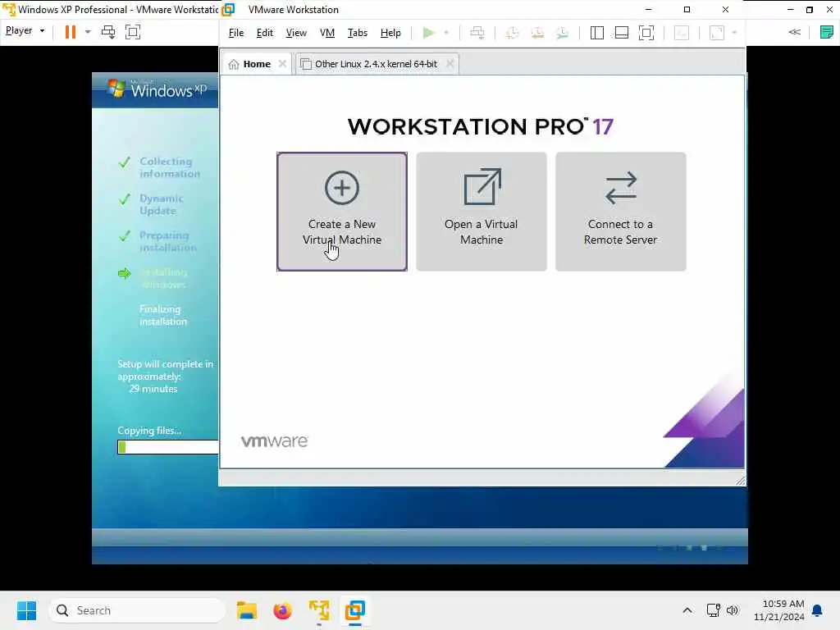The height and width of the screenshot is (630, 840).
Task: Maximize the VMware Workstation window
Action: pyautogui.click(x=687, y=10)
